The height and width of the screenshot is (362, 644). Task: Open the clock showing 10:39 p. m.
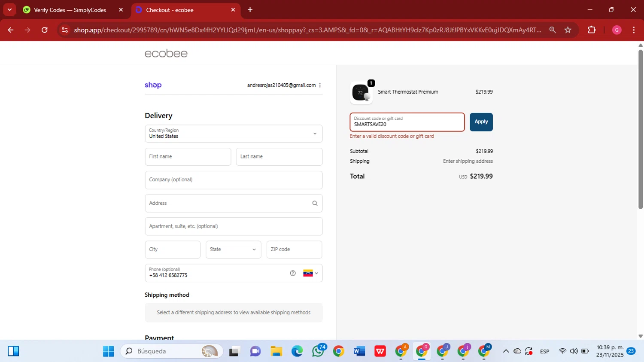tap(610, 351)
